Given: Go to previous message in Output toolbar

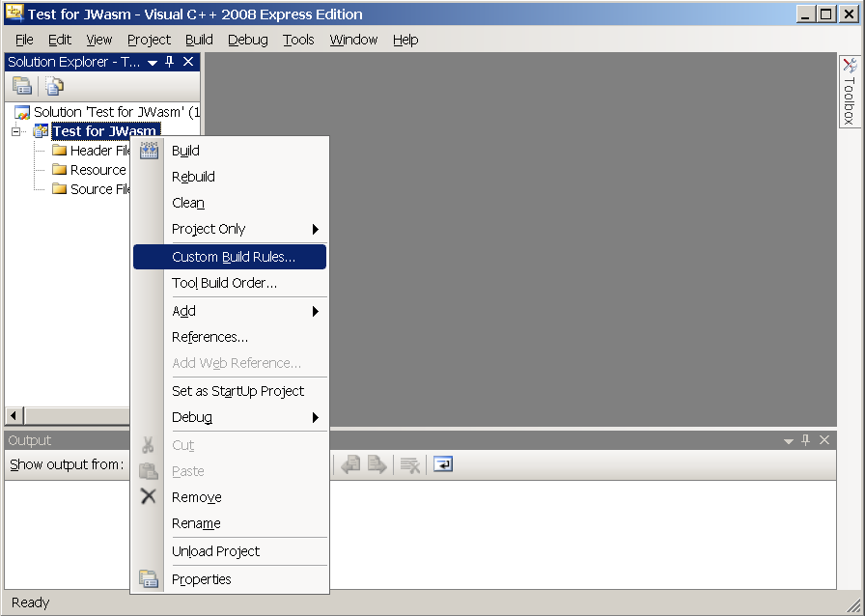Looking at the screenshot, I should (350, 464).
